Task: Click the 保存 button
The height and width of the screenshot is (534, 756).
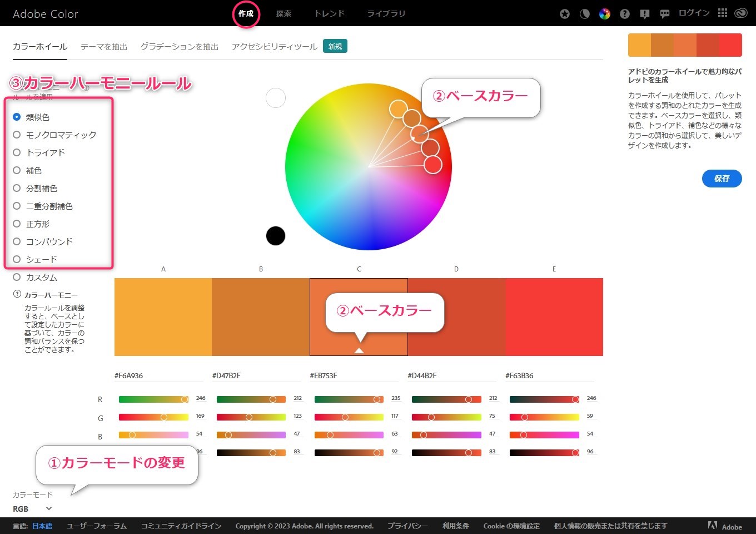Action: pyautogui.click(x=722, y=179)
